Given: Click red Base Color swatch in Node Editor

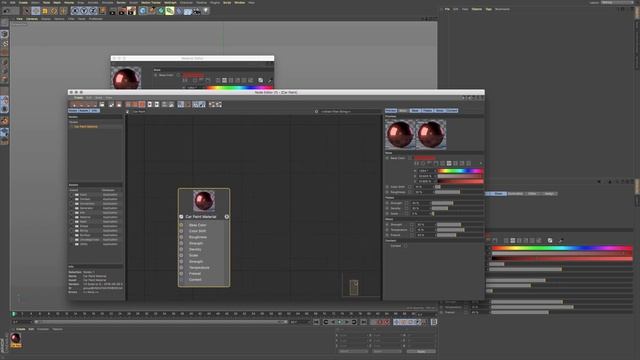Looking at the screenshot, I should point(424,158).
